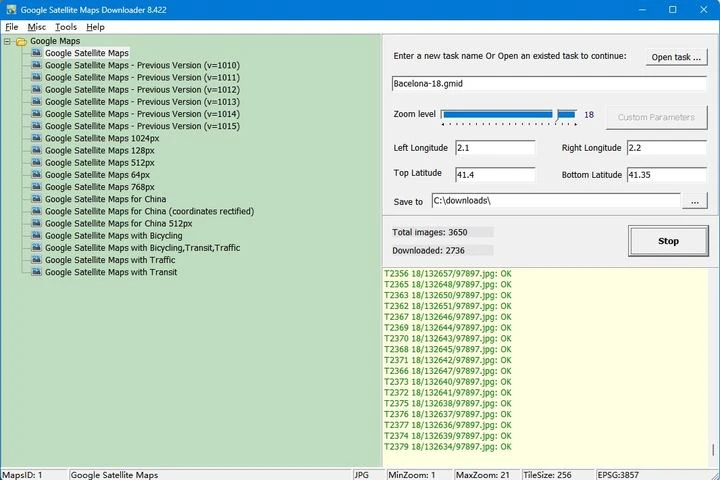Select Google Satellite Maps with Transit

pos(111,272)
